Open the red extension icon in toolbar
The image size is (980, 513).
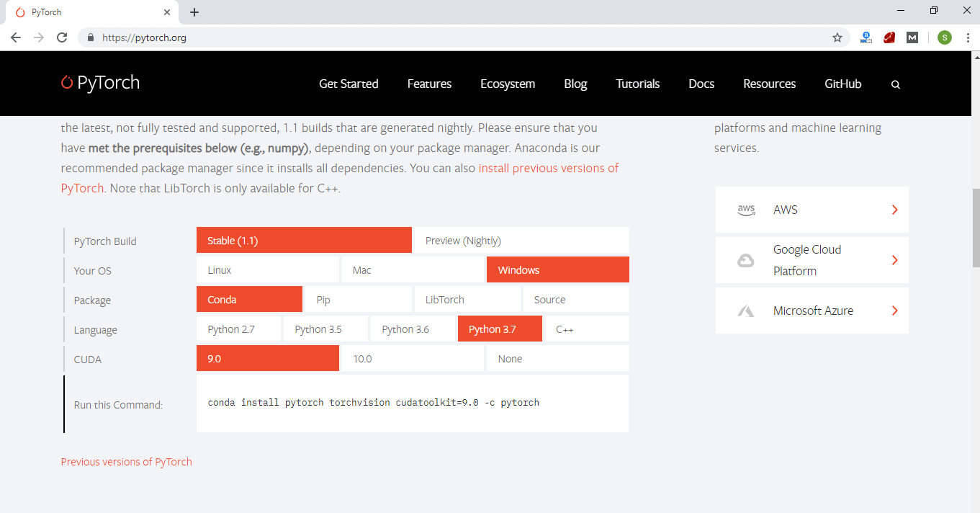tap(889, 37)
